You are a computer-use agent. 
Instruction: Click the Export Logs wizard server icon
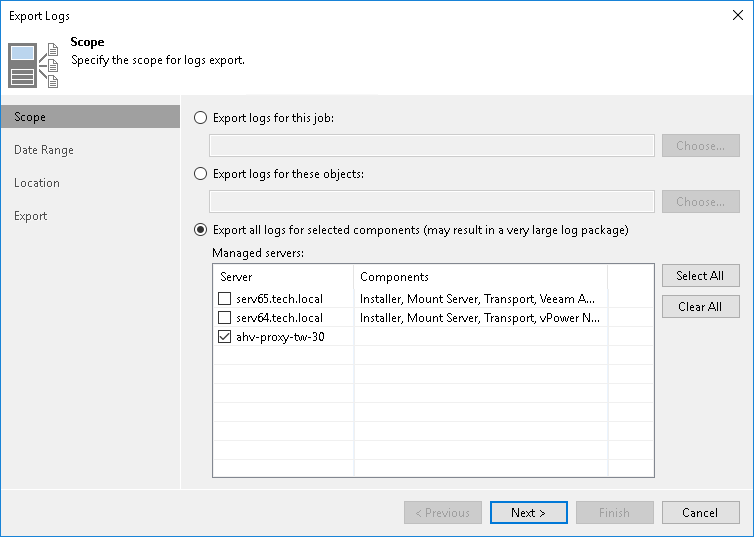[x=33, y=65]
